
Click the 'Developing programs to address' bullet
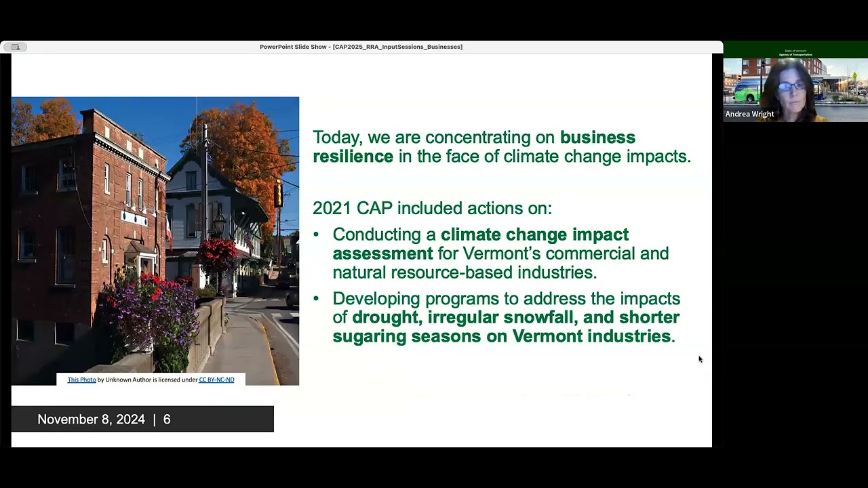506,317
